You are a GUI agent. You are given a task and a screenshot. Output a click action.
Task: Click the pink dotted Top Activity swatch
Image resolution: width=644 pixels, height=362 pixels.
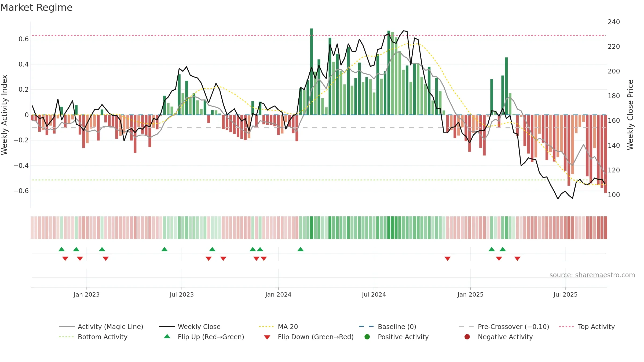(567, 327)
